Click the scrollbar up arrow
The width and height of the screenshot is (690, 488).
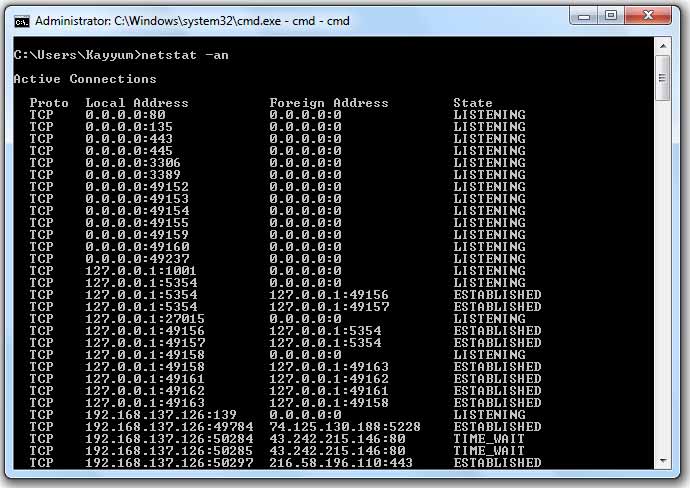tap(663, 46)
